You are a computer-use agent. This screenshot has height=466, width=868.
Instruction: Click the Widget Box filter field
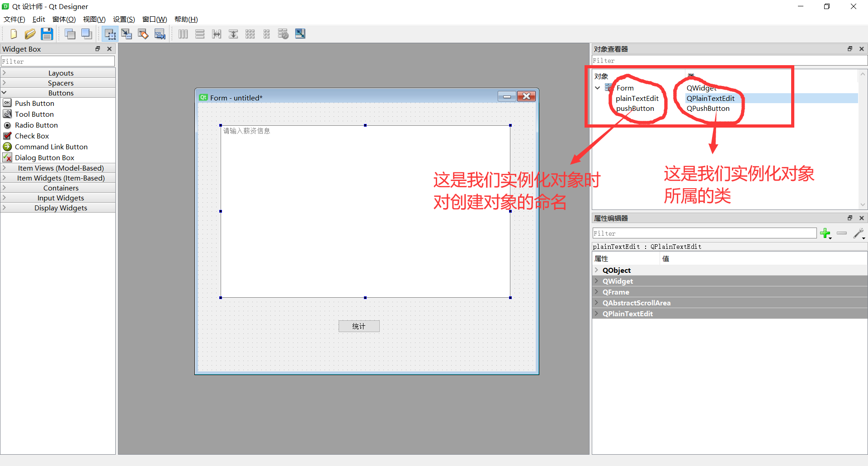[x=58, y=61]
